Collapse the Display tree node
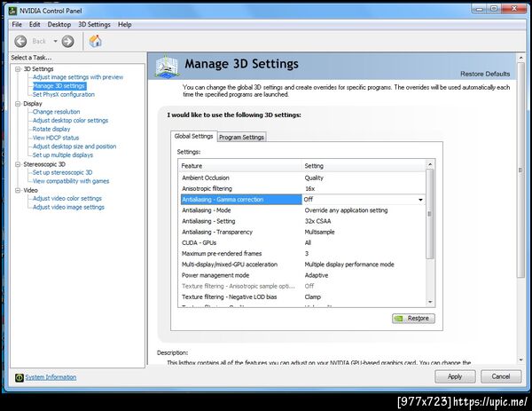The width and height of the screenshot is (532, 411). click(x=18, y=104)
